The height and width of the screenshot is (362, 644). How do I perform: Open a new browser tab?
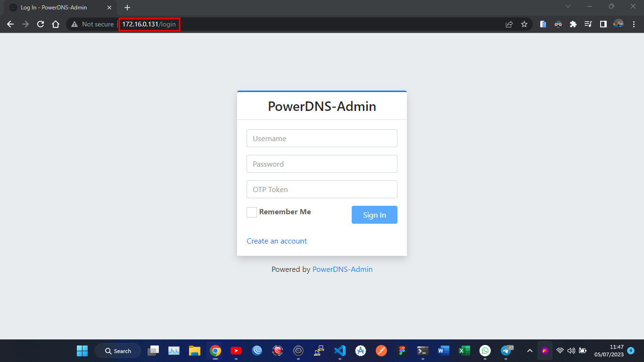coord(127,8)
